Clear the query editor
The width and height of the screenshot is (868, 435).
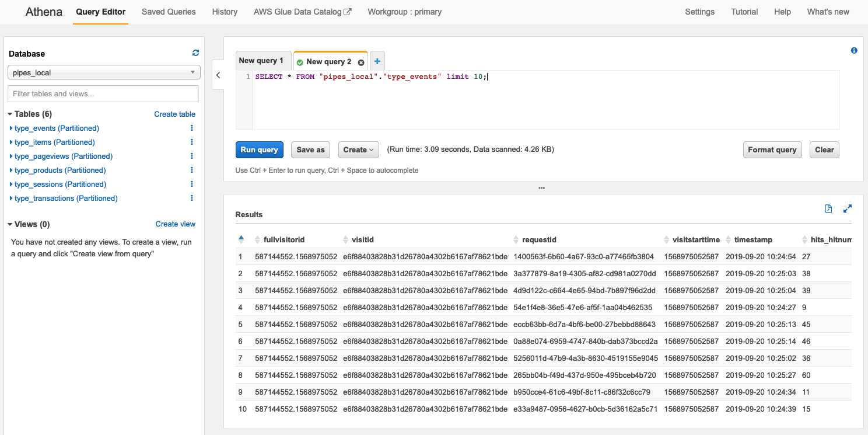coord(824,150)
